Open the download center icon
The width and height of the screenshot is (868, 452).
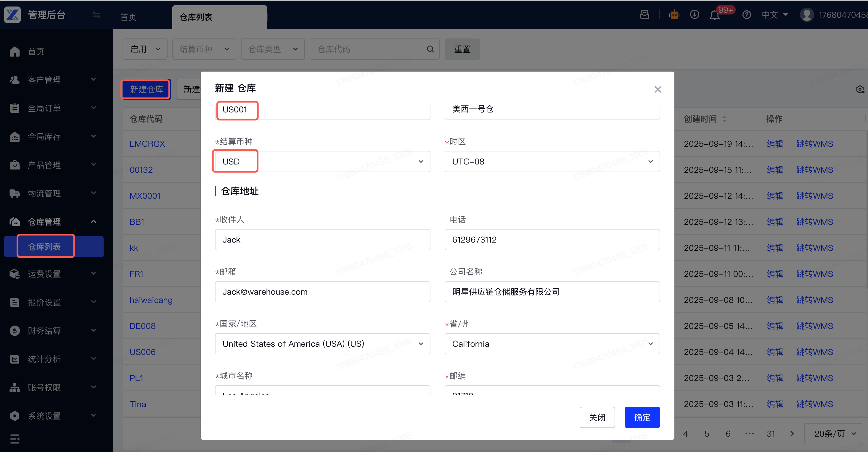[694, 15]
